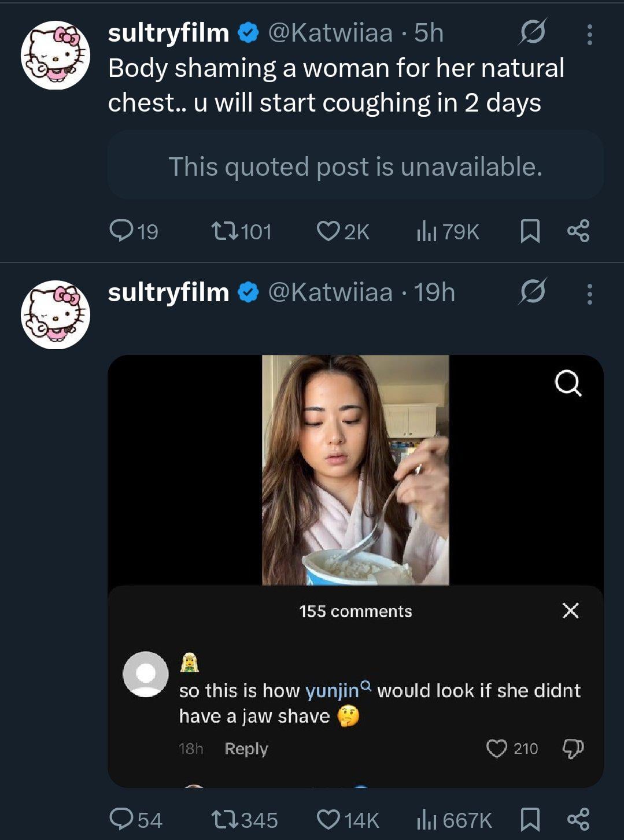Open the sultryfilm Hello Kitty avatar
This screenshot has width=624, height=840.
coord(56,55)
